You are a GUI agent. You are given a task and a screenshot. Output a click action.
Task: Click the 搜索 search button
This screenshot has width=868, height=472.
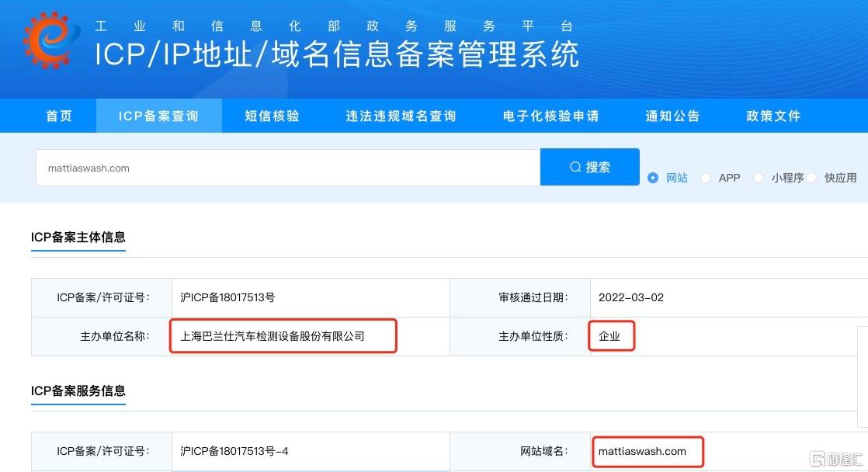click(x=590, y=167)
